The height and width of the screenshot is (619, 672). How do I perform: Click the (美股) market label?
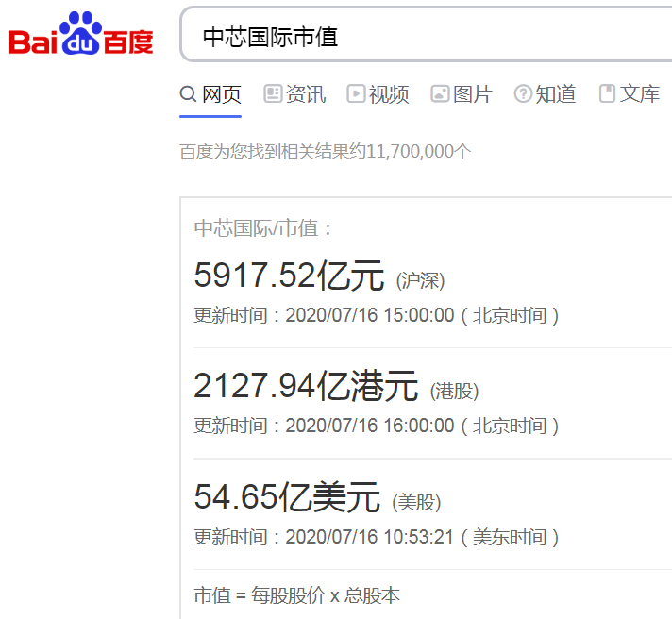tap(416, 503)
